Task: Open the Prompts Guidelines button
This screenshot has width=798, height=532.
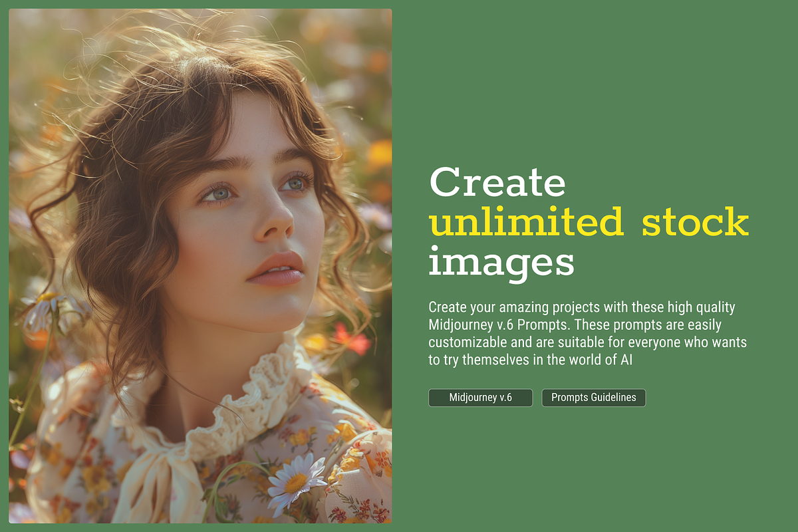Action: tap(594, 398)
